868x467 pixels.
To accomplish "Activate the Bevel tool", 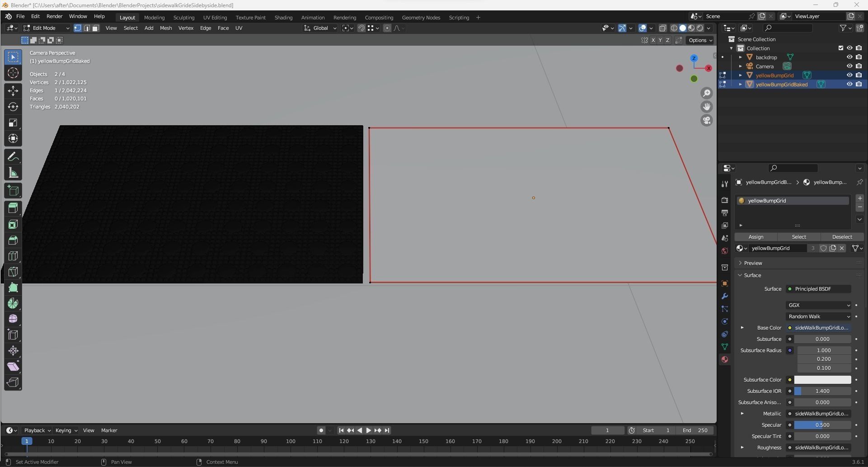I will pos(13,240).
